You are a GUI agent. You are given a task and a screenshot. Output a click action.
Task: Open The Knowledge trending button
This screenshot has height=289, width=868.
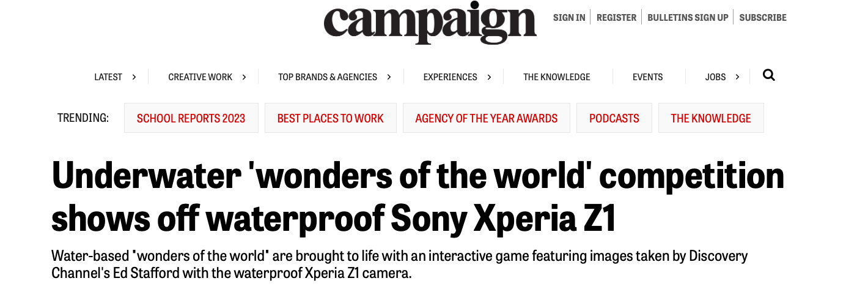pos(711,118)
